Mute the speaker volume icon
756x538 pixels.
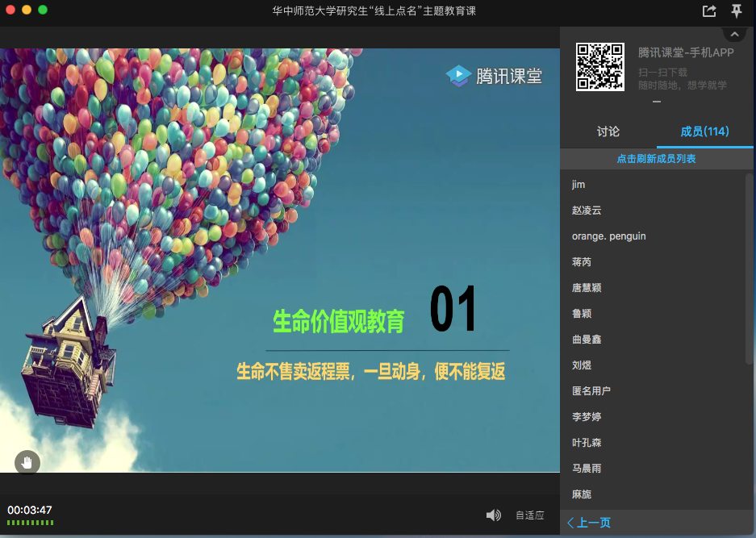(493, 515)
